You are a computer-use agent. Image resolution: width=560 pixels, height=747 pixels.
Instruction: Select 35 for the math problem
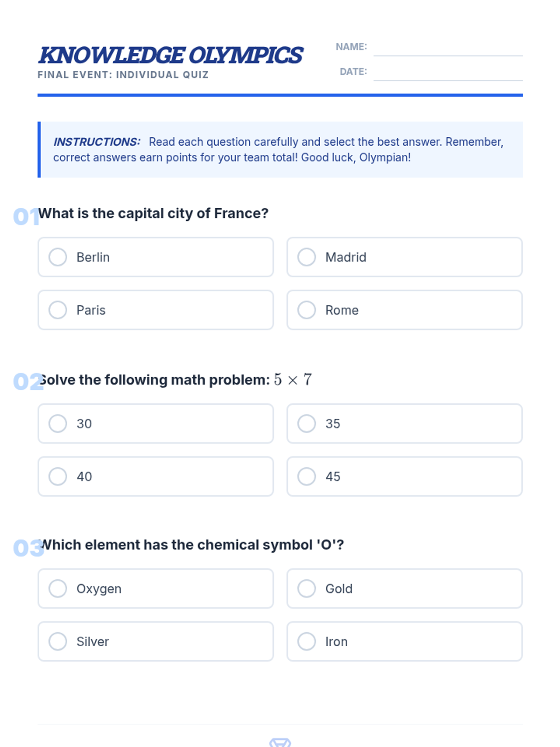coord(307,423)
